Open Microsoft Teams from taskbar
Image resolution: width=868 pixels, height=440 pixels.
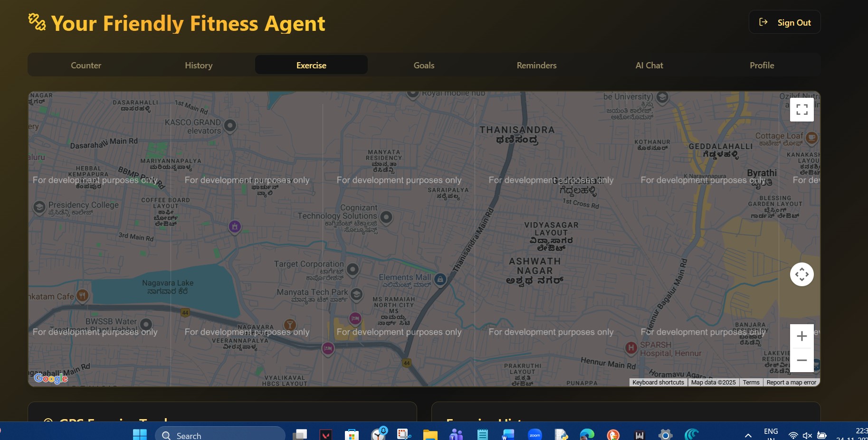click(456, 435)
